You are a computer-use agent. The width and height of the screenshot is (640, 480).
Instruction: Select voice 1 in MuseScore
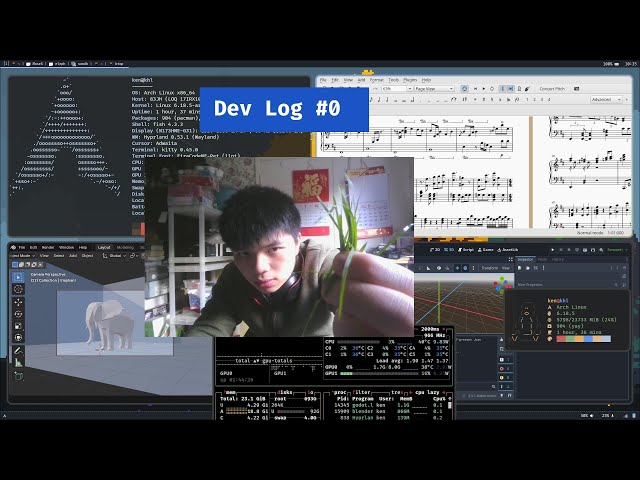527,99
